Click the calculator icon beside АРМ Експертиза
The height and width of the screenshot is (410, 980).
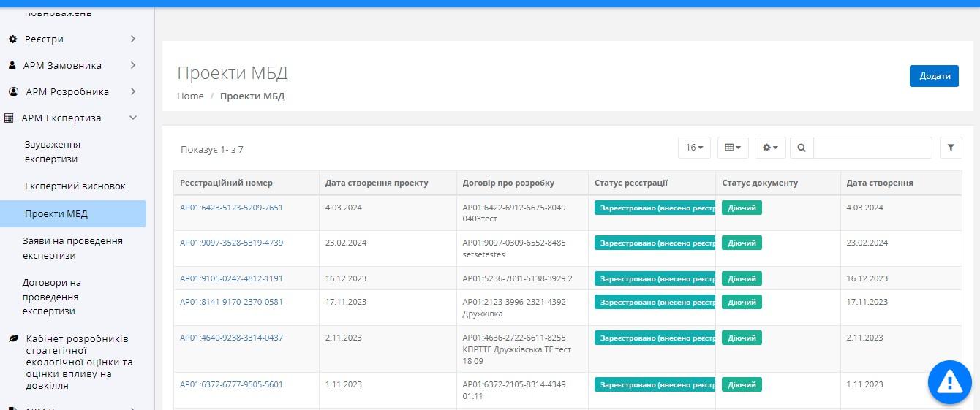coord(10,118)
